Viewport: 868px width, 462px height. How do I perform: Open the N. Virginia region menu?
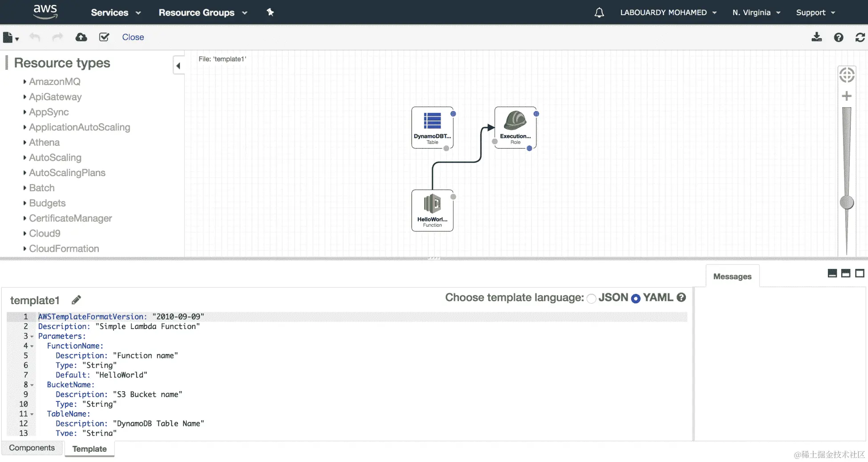tap(756, 12)
